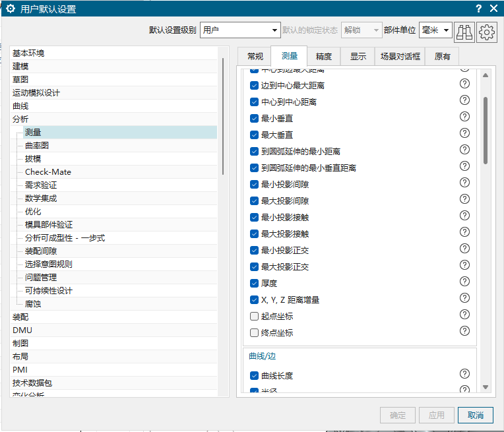The image size is (504, 432).
Task: Uncheck 中心到中心距离 checkbox
Action: coord(254,102)
